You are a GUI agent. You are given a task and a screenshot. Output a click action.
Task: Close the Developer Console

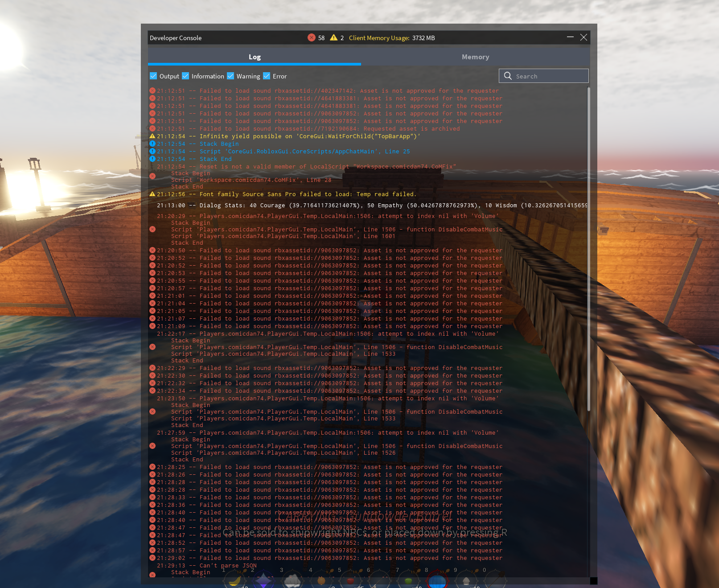click(x=583, y=37)
